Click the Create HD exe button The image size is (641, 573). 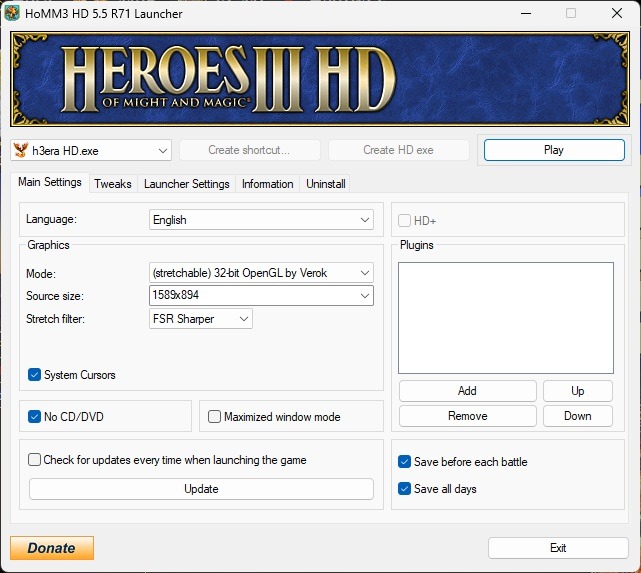coord(398,150)
